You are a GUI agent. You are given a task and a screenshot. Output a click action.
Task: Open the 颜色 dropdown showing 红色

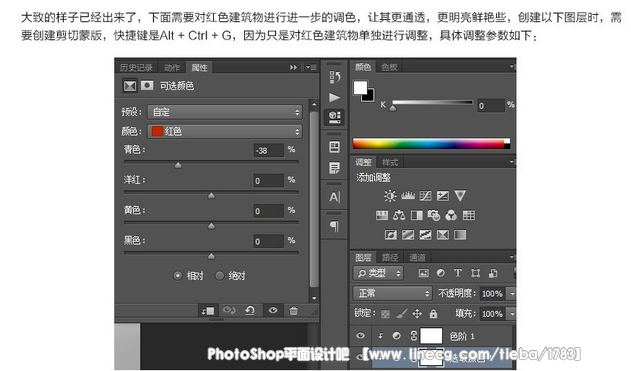(x=225, y=131)
